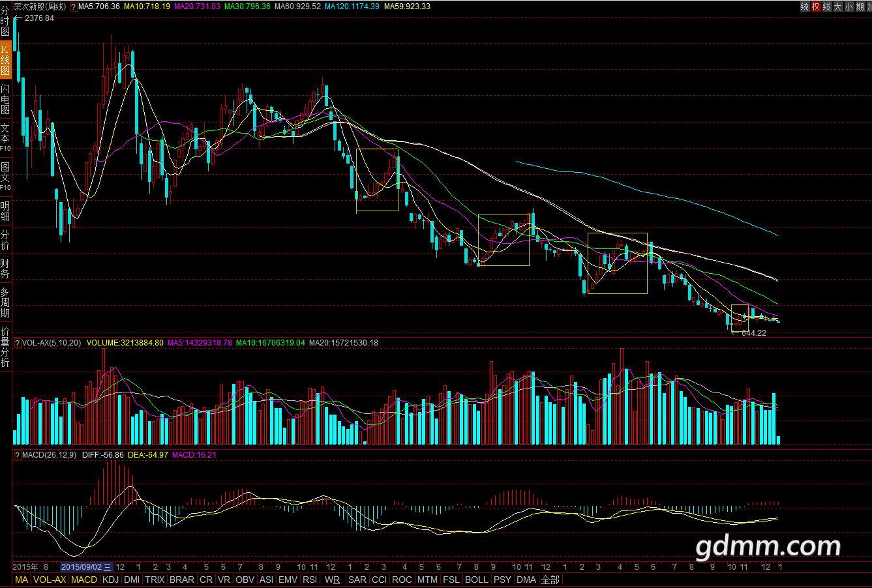
Task: Click the DEA:-64.97 readout
Action: pos(148,455)
